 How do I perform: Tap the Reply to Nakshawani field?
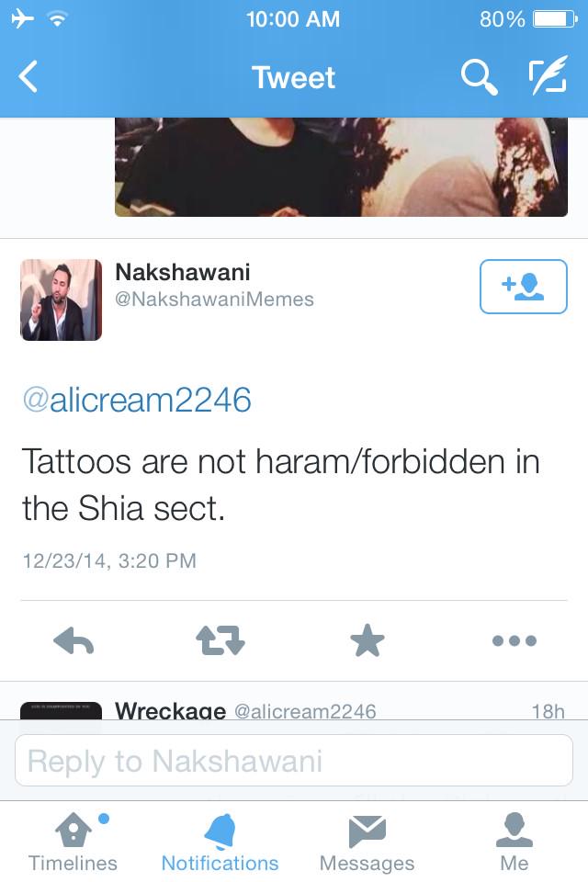point(294,761)
